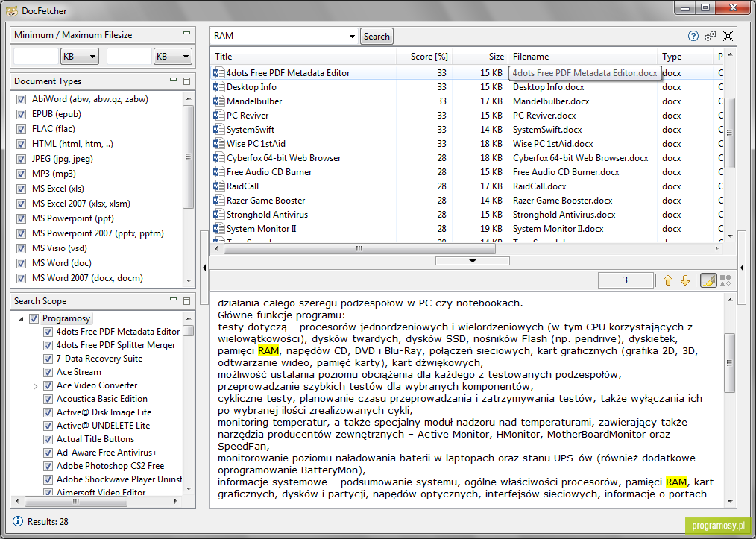Click the occurrence number field showing 3
Image resolution: width=756 pixels, height=539 pixels.
(x=626, y=280)
